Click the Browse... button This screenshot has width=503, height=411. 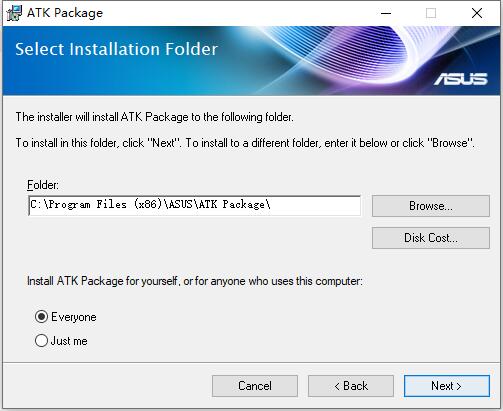tap(431, 206)
